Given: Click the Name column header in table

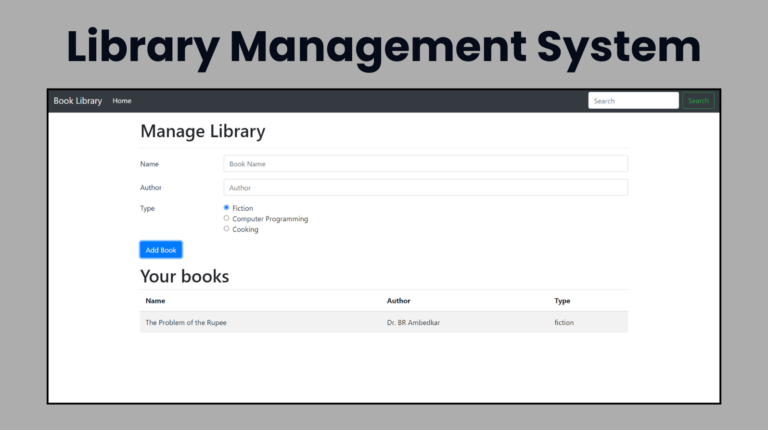Looking at the screenshot, I should pyautogui.click(x=155, y=300).
